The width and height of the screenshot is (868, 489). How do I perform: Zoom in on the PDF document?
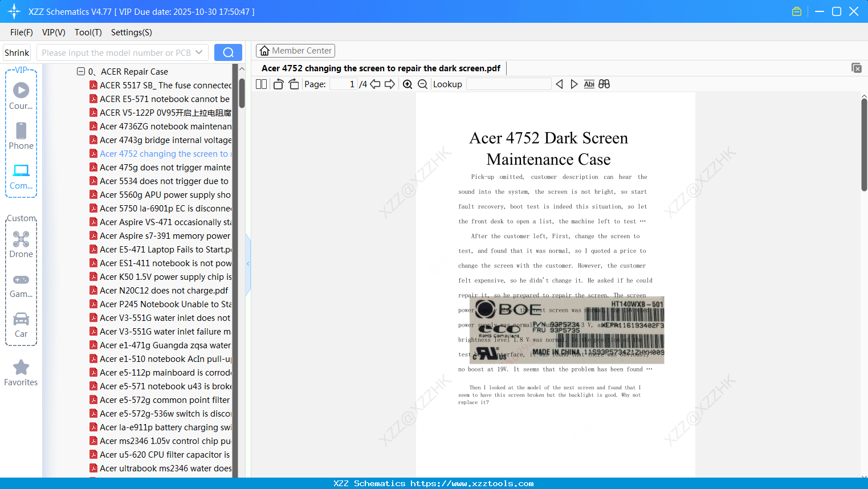(407, 84)
